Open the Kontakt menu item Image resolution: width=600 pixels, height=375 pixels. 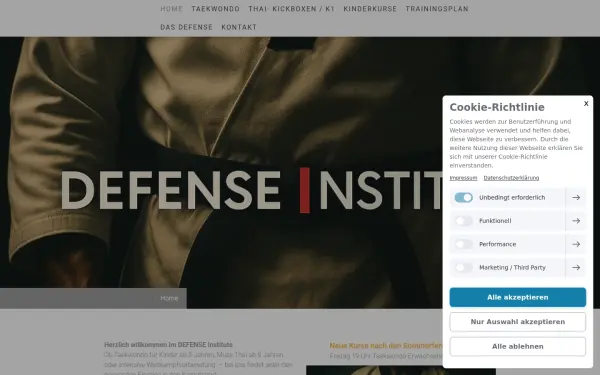239,27
